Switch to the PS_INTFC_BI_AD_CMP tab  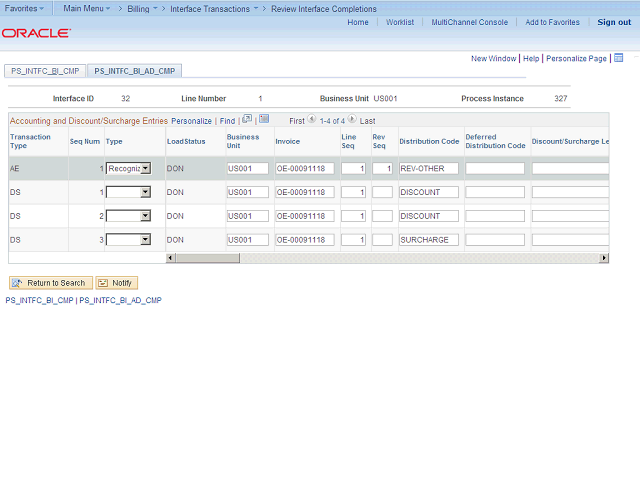coord(134,71)
